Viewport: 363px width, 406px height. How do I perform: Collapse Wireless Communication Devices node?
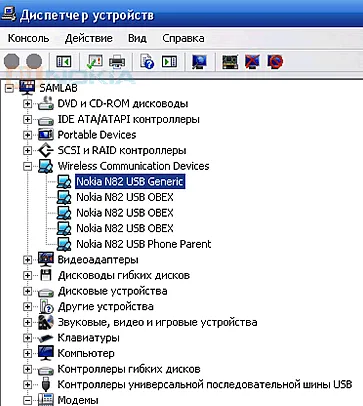pos(28,166)
